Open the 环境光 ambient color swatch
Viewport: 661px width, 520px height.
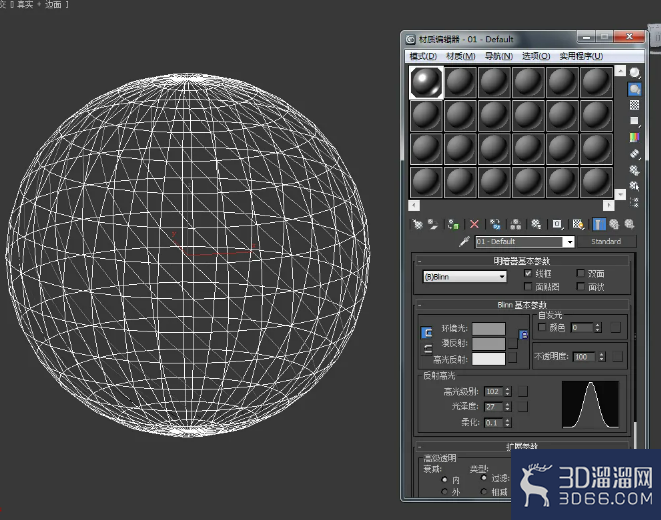coord(489,329)
